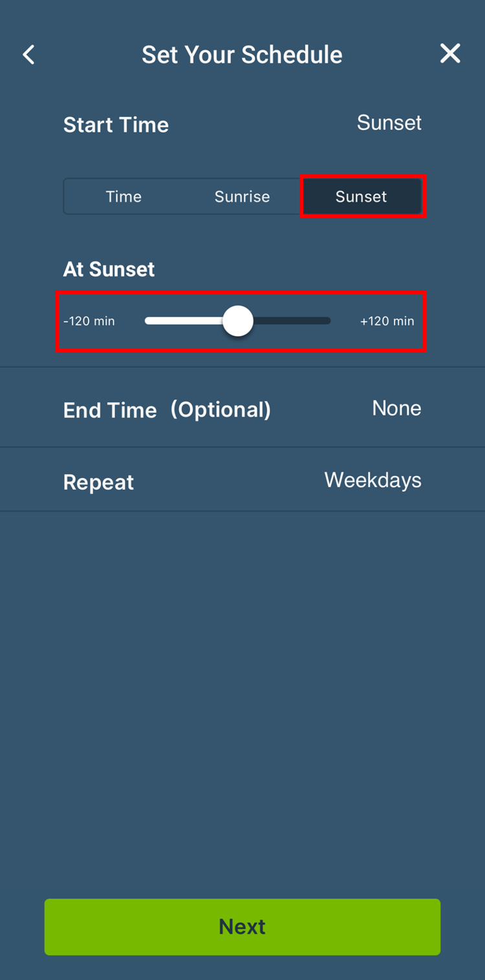Select the Sunset start option
Screen dimensions: 485x980
(361, 196)
